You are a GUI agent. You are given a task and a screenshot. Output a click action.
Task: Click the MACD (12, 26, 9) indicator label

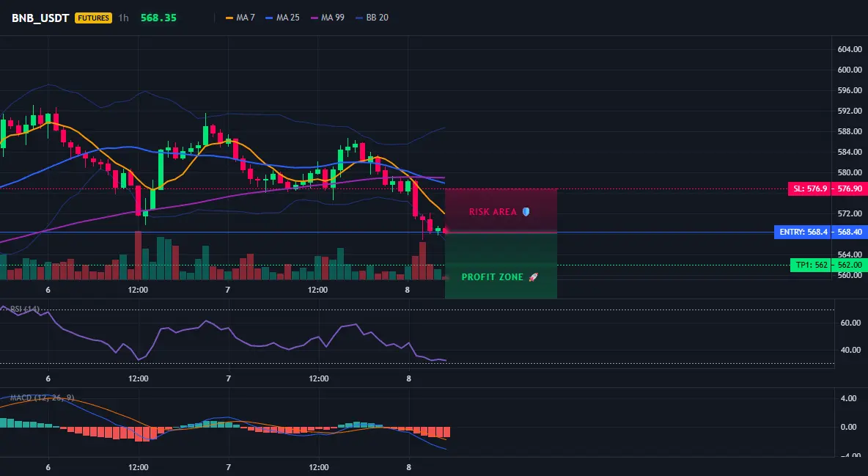[x=42, y=398]
